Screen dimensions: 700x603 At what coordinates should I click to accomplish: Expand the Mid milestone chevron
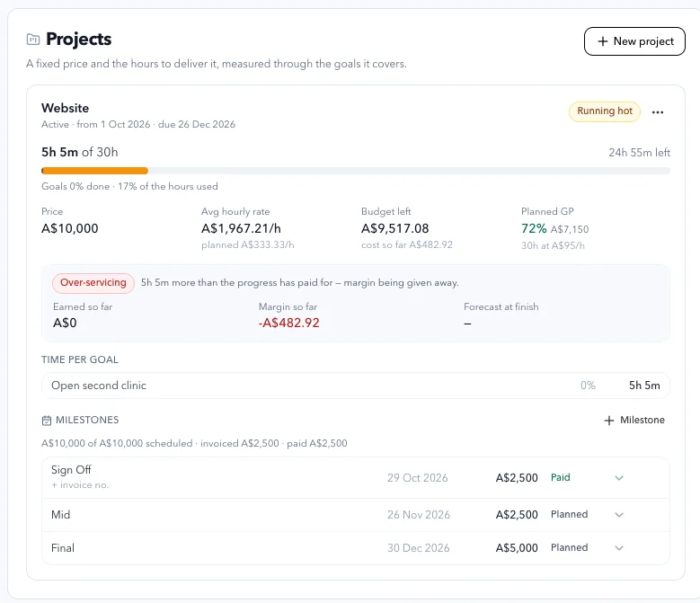pos(619,515)
